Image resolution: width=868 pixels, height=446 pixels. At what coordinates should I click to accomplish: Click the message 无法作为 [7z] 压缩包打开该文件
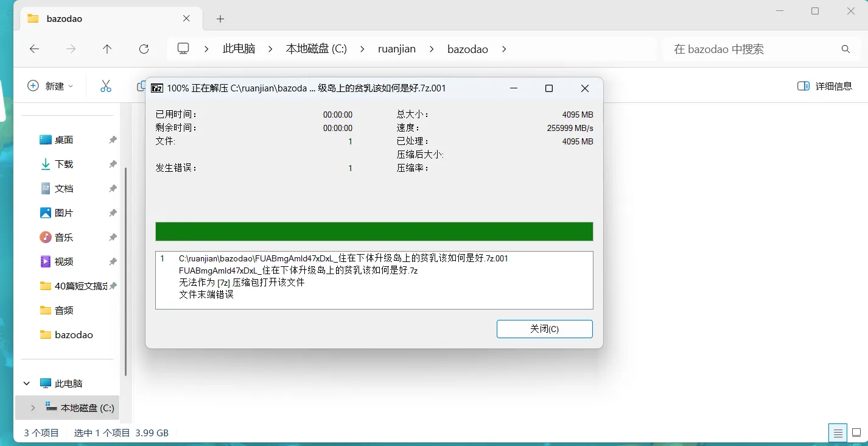tap(242, 283)
